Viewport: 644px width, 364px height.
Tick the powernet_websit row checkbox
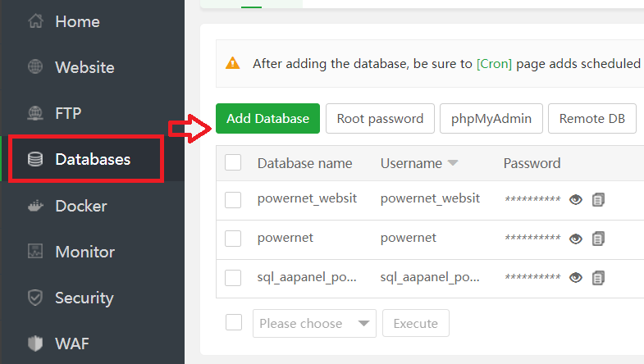pyautogui.click(x=233, y=199)
